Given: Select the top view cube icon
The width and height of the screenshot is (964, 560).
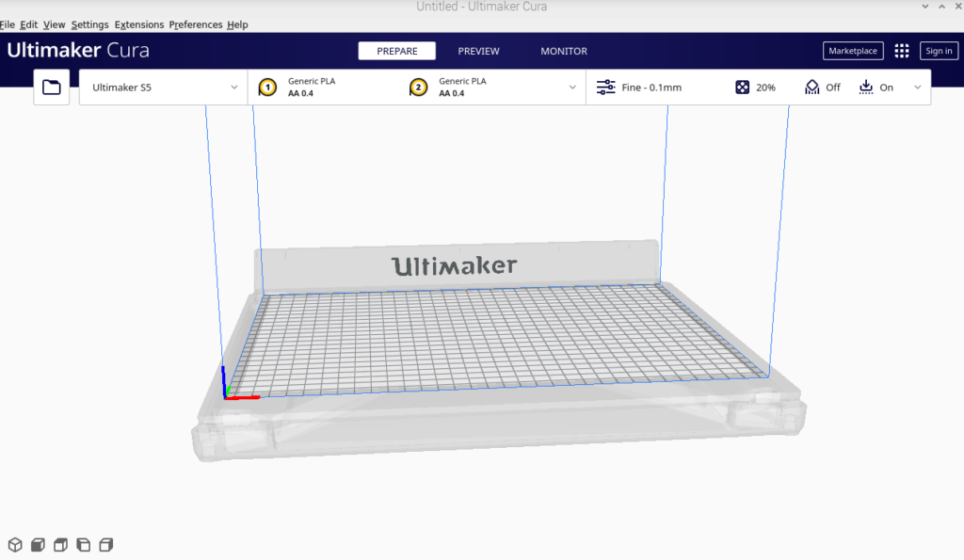Looking at the screenshot, I should (x=60, y=545).
